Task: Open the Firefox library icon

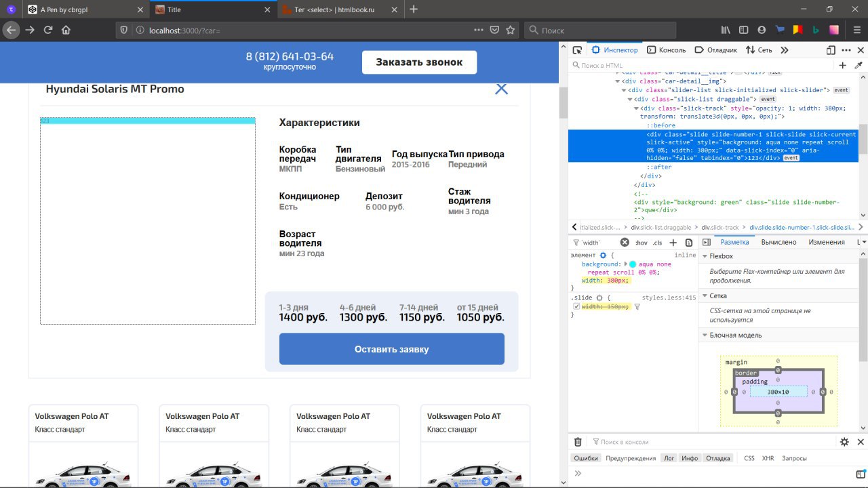Action: (x=726, y=30)
